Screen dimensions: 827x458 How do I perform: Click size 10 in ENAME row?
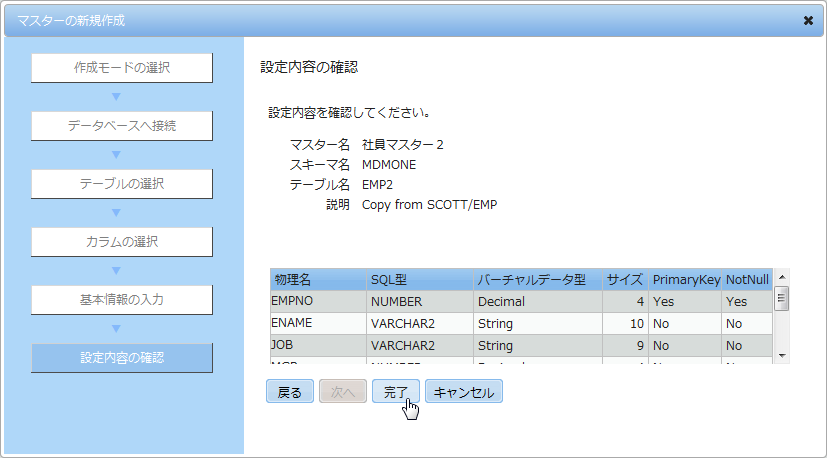pyautogui.click(x=625, y=323)
